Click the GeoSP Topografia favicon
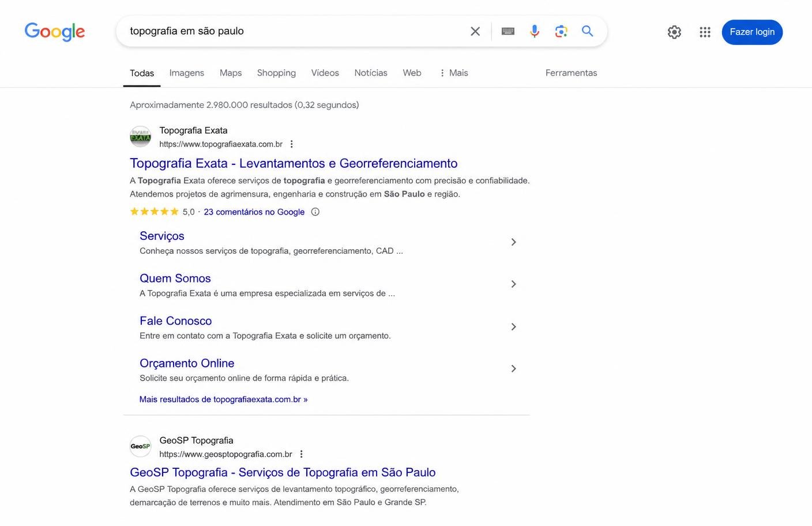The height and width of the screenshot is (526, 812). pyautogui.click(x=140, y=446)
